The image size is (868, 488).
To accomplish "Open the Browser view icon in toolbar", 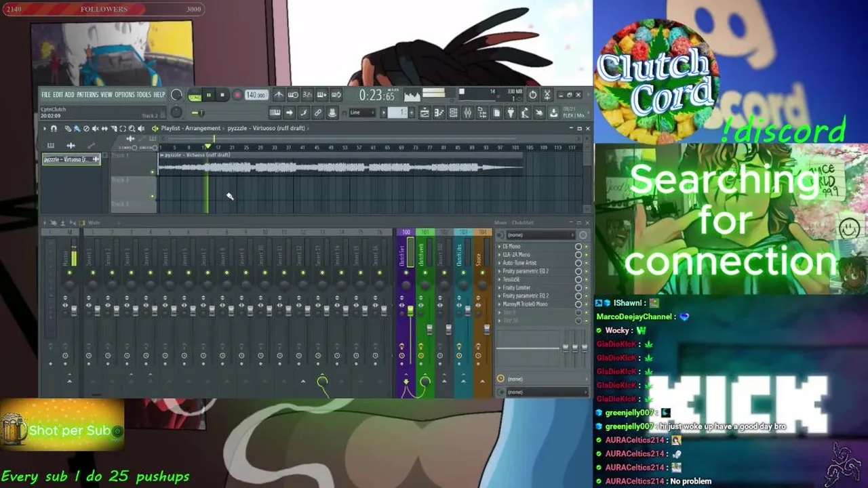I will click(x=483, y=113).
